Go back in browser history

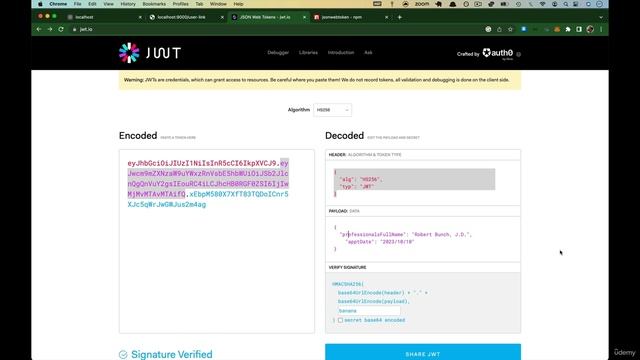[39, 29]
